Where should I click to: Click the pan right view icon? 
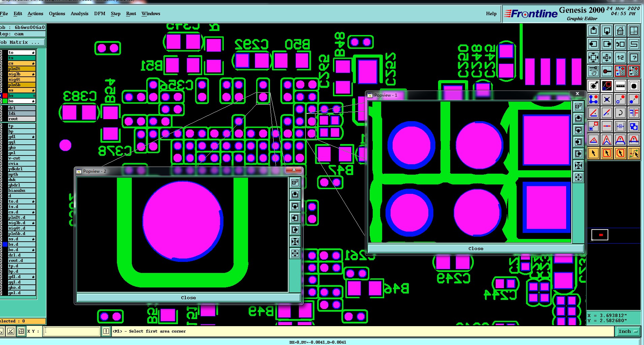tap(607, 44)
